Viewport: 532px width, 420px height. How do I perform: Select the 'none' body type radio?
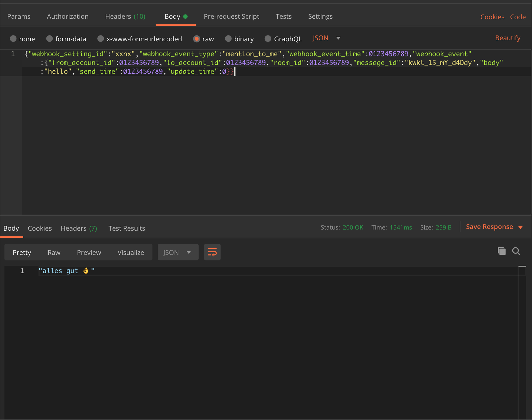tap(13, 39)
